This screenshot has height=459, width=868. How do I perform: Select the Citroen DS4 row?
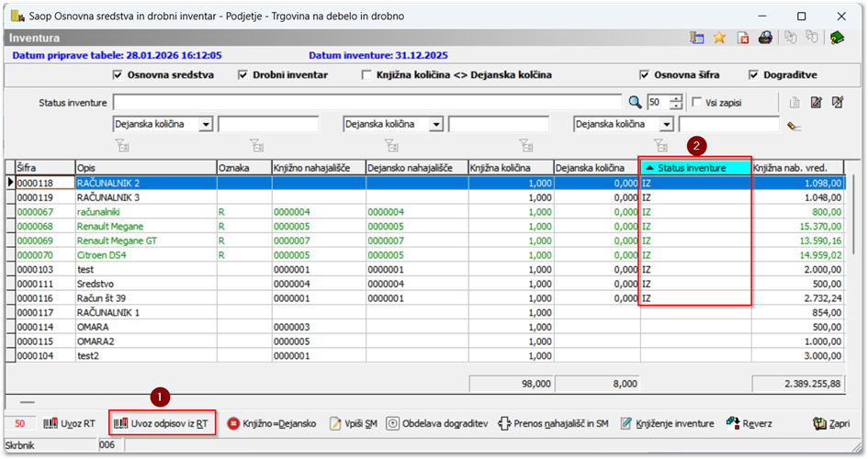[x=430, y=255]
